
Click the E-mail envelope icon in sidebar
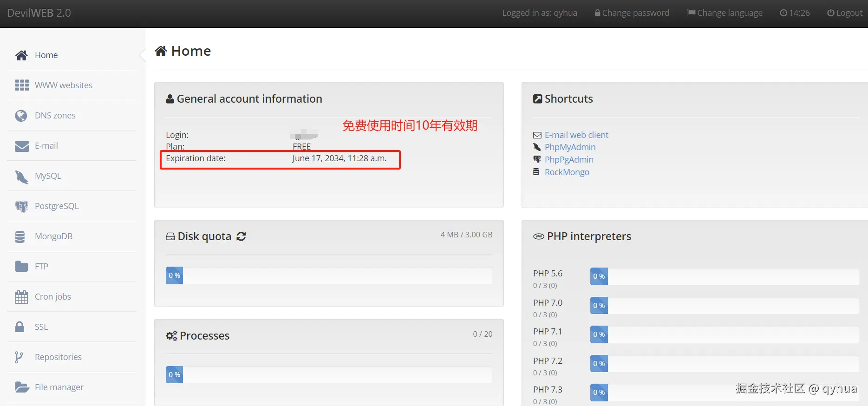click(22, 146)
